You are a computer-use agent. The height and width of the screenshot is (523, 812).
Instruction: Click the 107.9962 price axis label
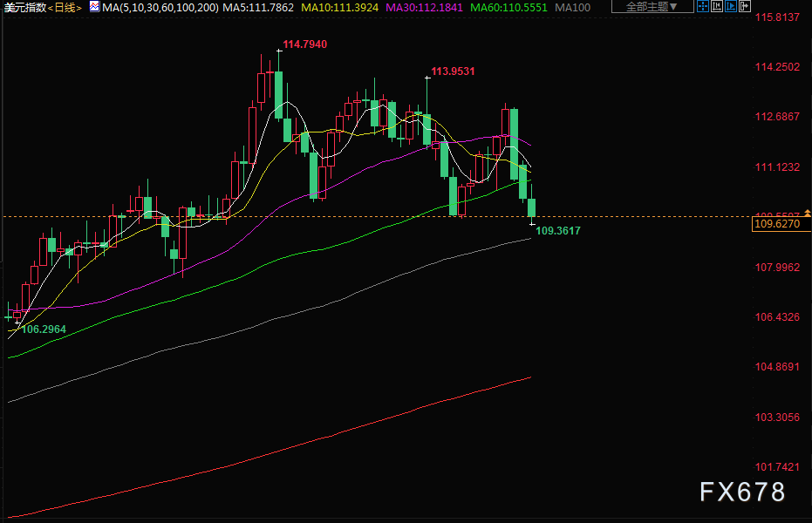(x=777, y=268)
